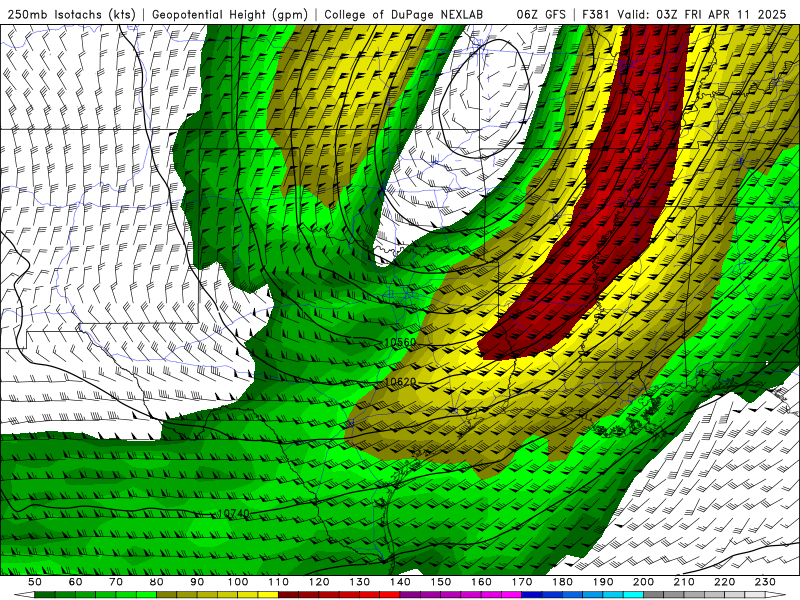Click the 100 value on the color scale
Screen dimensions: 800x600
238,582
